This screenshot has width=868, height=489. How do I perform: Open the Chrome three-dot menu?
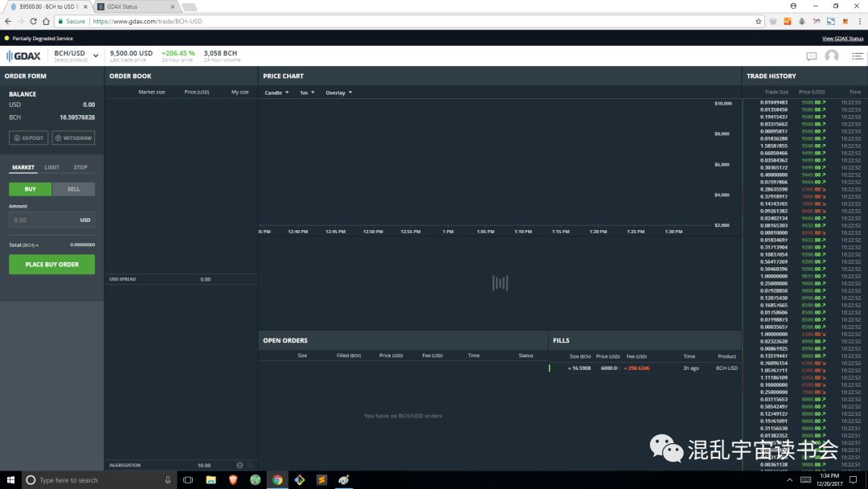click(860, 21)
